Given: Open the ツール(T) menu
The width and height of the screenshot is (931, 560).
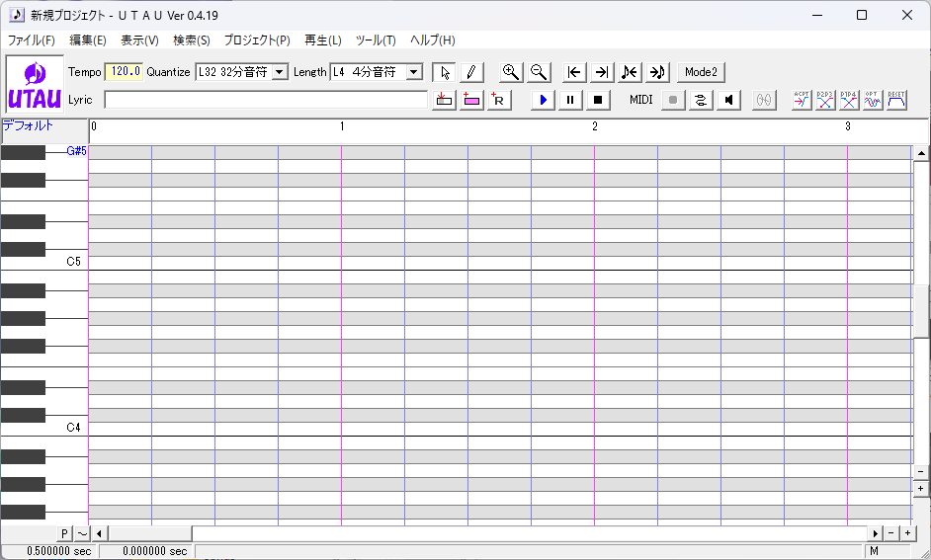Looking at the screenshot, I should (x=376, y=40).
